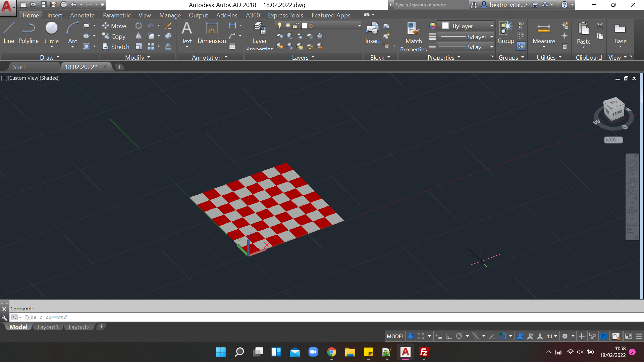
Task: Click the keyword search field
Action: pos(431,5)
